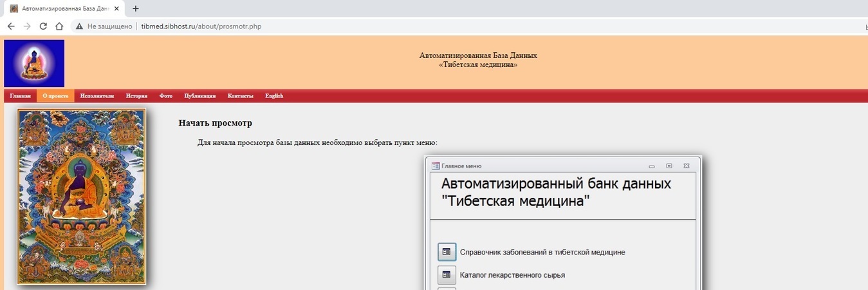Click the Начать просмотр heading
Screen dimensions: 868x290
tap(215, 123)
